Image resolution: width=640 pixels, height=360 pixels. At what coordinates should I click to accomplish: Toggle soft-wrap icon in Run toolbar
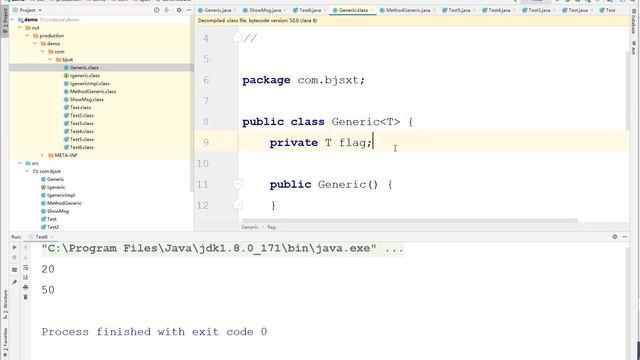25,268
